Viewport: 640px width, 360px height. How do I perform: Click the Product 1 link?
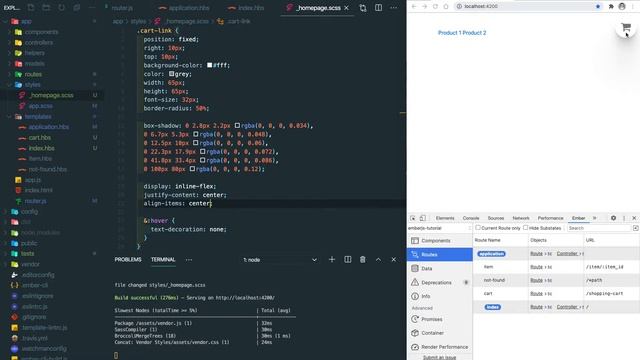click(x=449, y=33)
